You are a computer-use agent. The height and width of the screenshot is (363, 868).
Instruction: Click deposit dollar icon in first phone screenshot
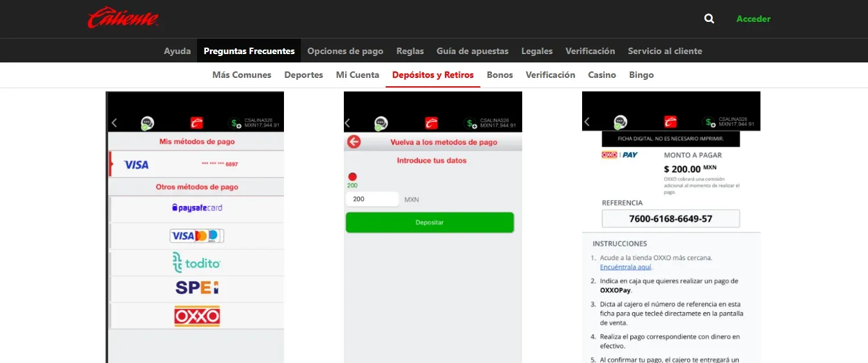pos(236,123)
